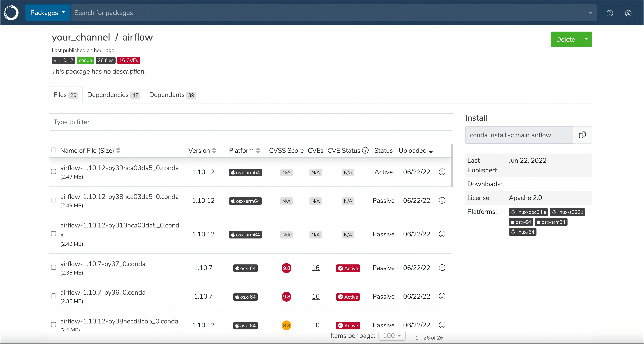Switch to the Dependants tab
This screenshot has width=644, height=344.
tap(172, 95)
